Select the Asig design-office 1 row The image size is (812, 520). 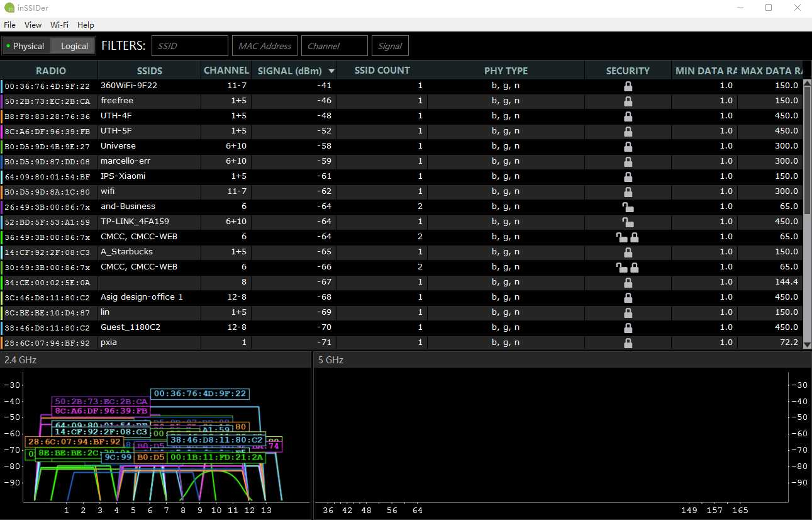point(402,297)
